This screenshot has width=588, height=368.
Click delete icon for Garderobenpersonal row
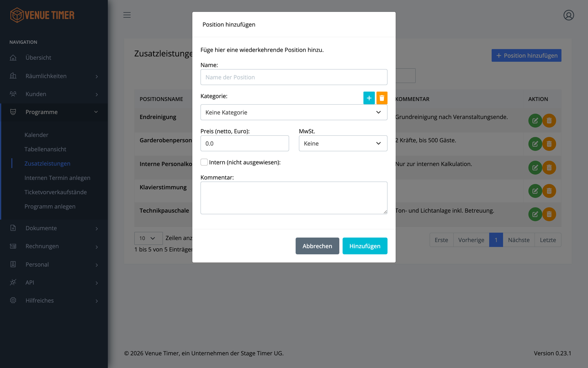tap(549, 144)
